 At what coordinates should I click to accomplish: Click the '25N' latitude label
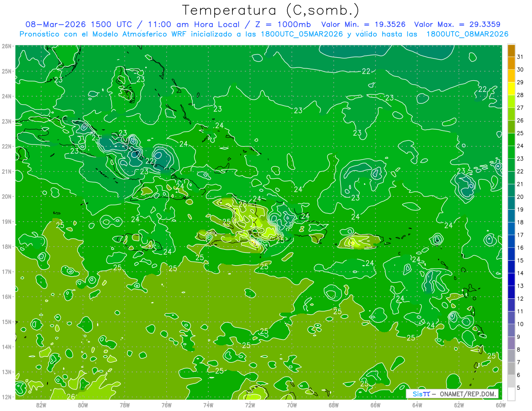point(7,71)
